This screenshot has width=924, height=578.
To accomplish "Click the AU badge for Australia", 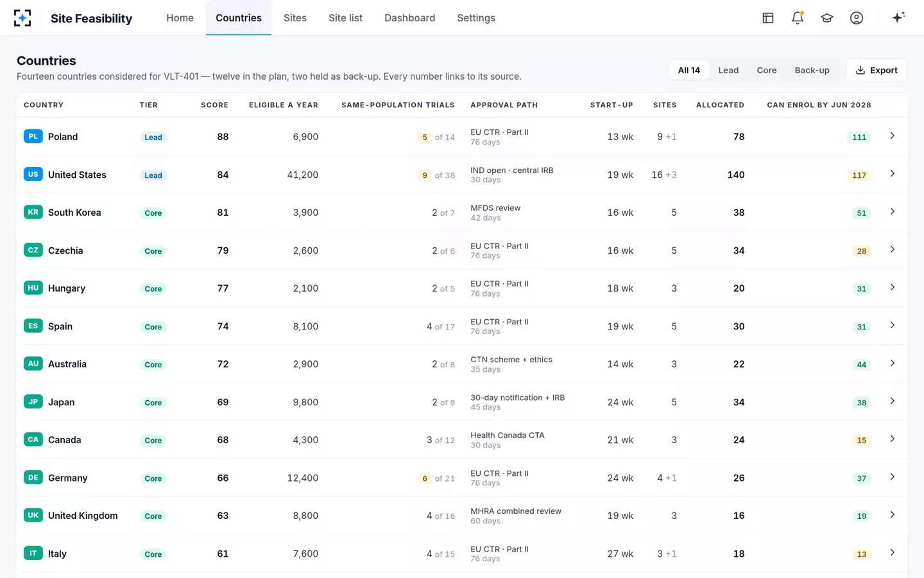I will click(33, 363).
